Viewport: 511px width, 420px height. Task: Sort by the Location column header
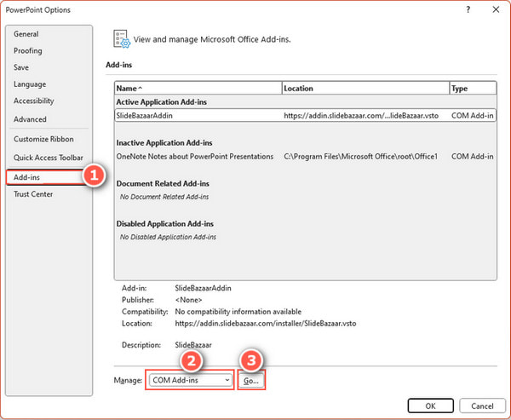[365, 89]
